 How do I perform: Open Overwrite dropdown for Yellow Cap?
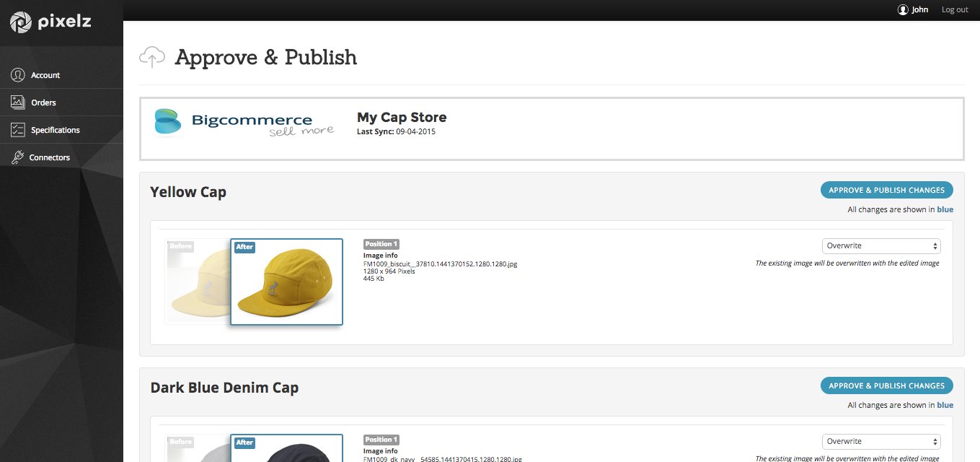(880, 246)
